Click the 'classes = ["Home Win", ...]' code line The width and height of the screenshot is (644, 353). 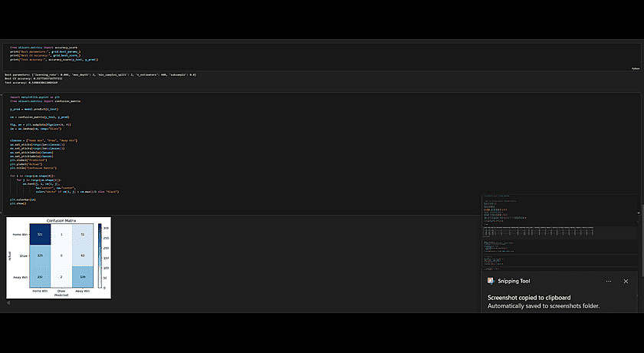(44, 140)
